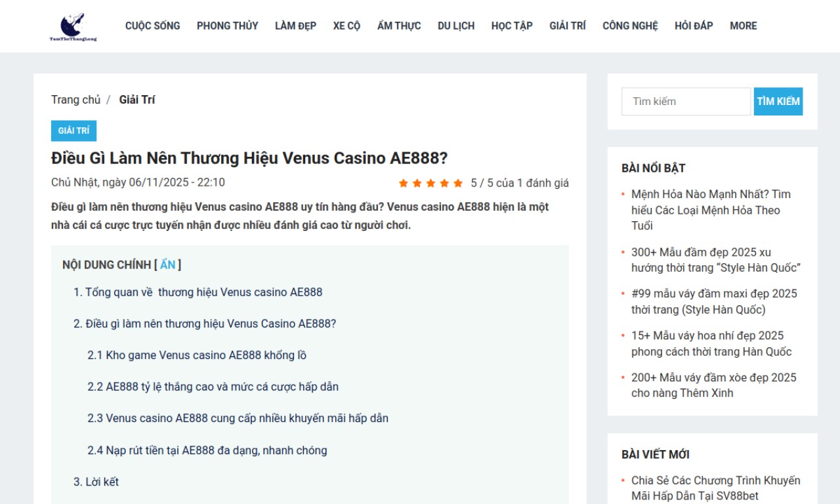Image resolution: width=840 pixels, height=504 pixels.
Task: Open 'Mệnh Hỏa Nào Mạnh Nhất' featured article
Action: click(x=712, y=210)
